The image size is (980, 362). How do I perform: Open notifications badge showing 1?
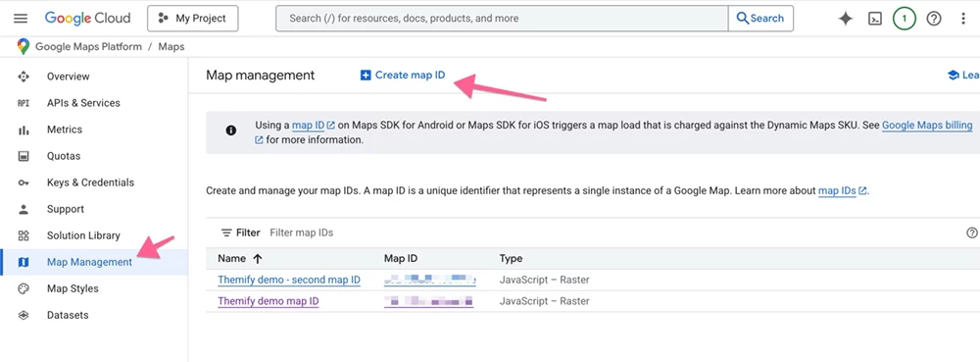(x=905, y=19)
